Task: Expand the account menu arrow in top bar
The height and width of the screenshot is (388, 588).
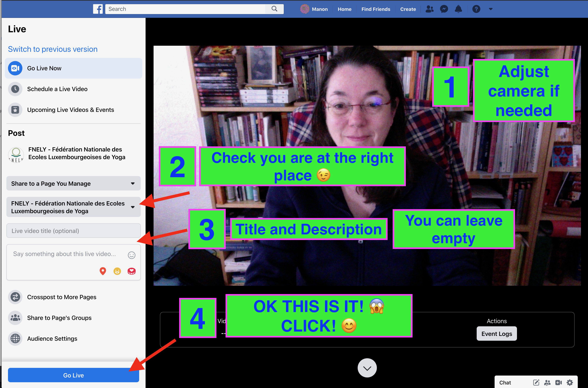Action: [490, 9]
